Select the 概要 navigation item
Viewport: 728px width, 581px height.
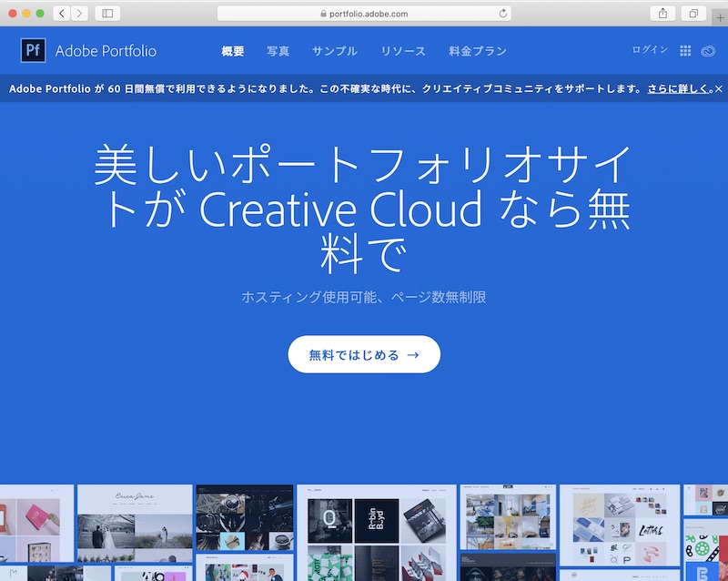click(232, 51)
